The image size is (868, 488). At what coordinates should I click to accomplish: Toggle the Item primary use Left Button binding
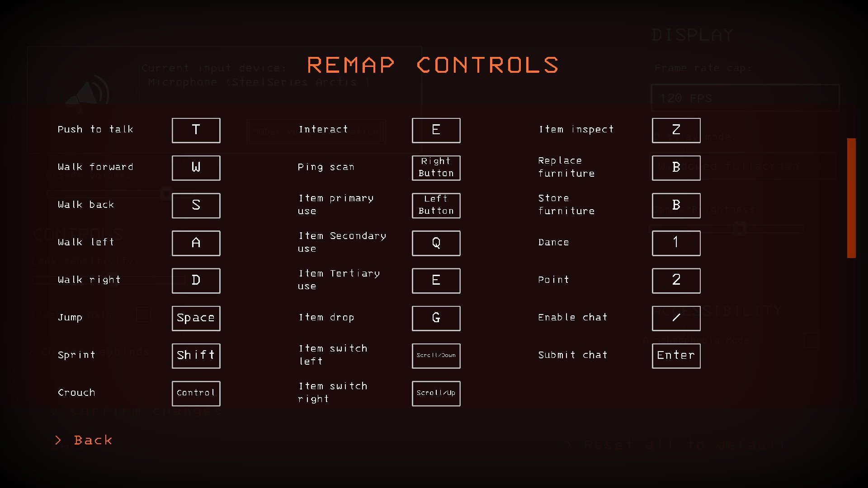(x=436, y=204)
